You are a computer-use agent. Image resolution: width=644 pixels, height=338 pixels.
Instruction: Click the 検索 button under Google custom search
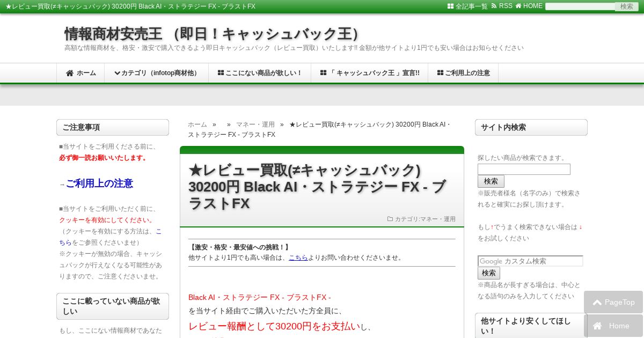[x=489, y=273]
